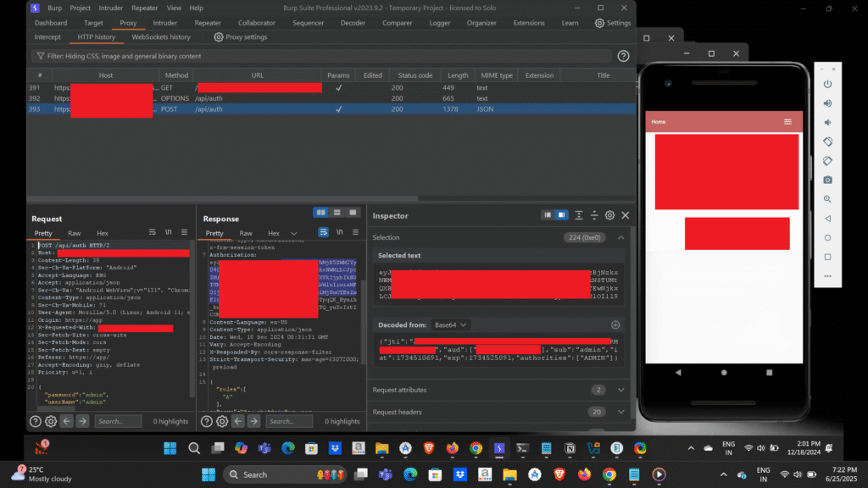868x488 pixels.
Task: Open Inspector settings gear icon
Action: 609,216
